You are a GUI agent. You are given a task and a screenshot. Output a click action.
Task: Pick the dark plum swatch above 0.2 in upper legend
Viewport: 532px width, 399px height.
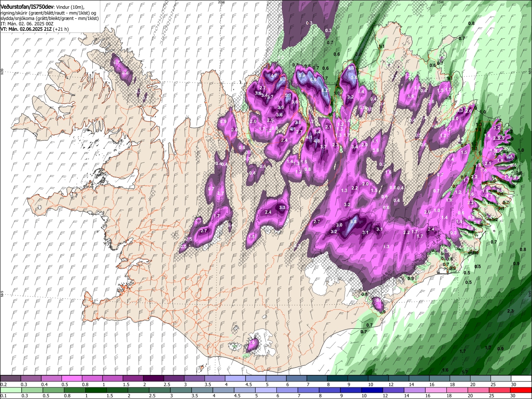(x=10, y=379)
